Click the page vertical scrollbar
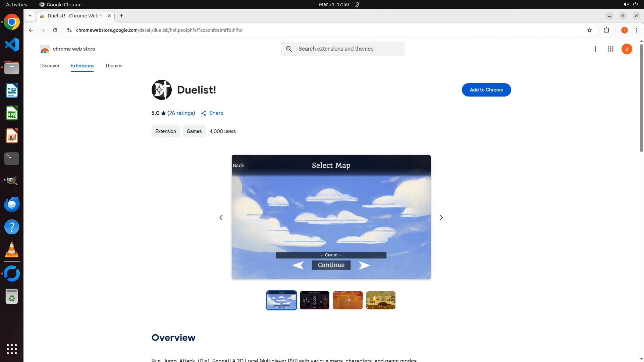Screen dimensions: 644x362 [x=641, y=97]
